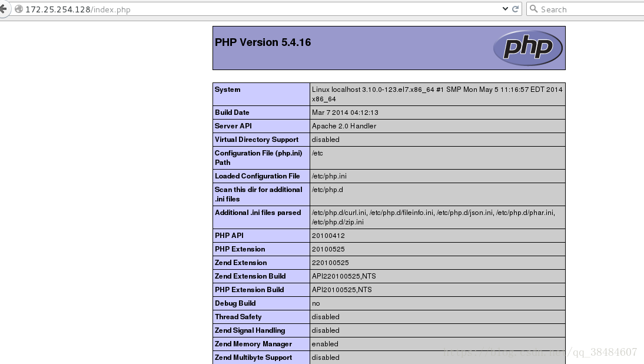Click 'disabled' value in Zend Signal Handling row
The height and width of the screenshot is (364, 644).
click(x=326, y=331)
